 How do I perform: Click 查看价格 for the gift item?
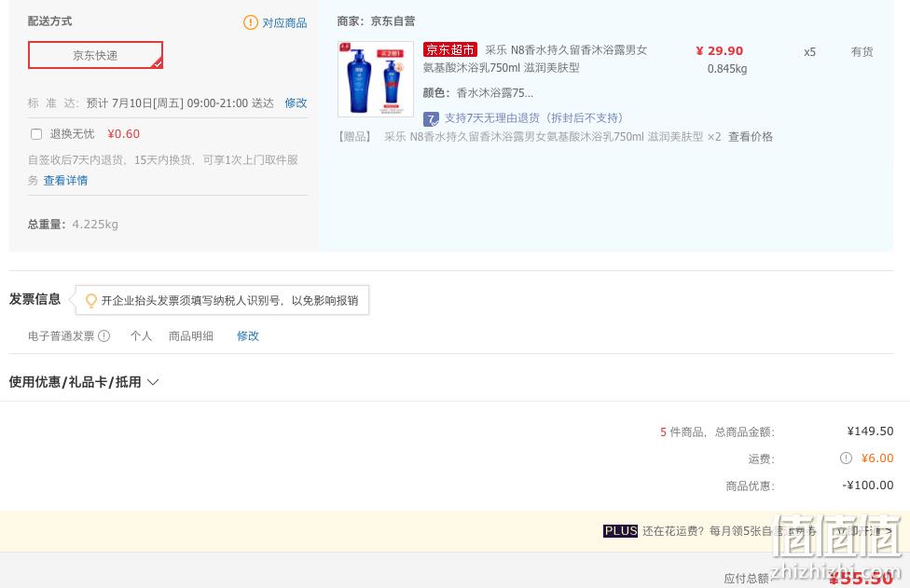(751, 137)
